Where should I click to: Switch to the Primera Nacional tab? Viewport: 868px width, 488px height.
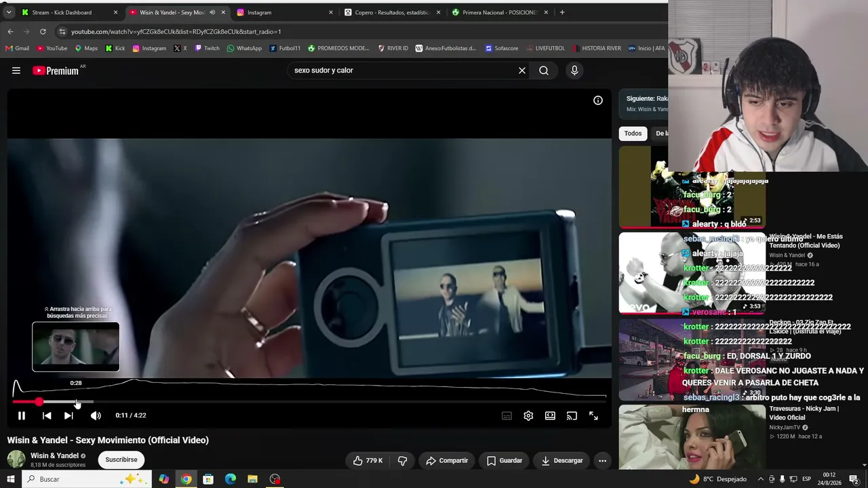(500, 12)
